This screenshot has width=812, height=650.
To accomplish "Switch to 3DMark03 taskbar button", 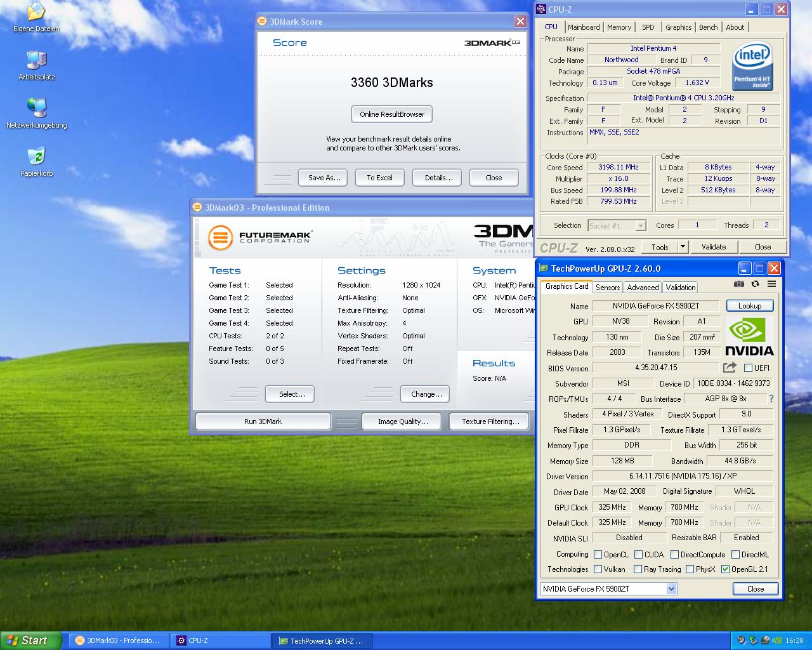I will point(119,640).
